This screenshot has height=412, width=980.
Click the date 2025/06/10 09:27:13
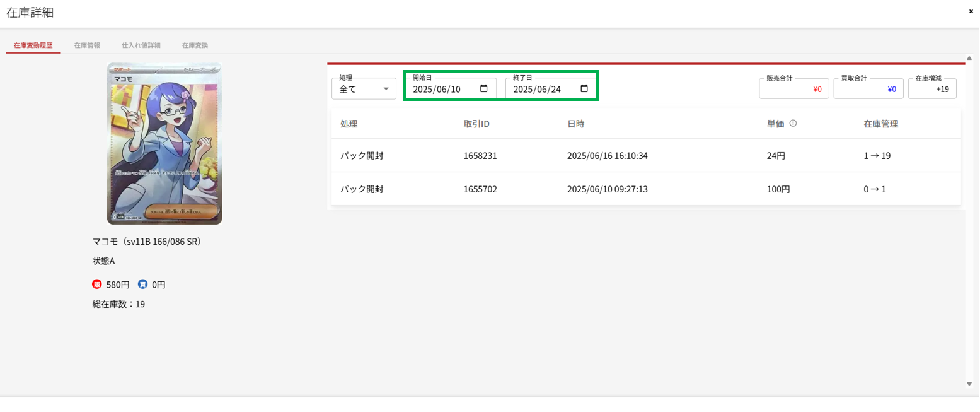coord(608,189)
